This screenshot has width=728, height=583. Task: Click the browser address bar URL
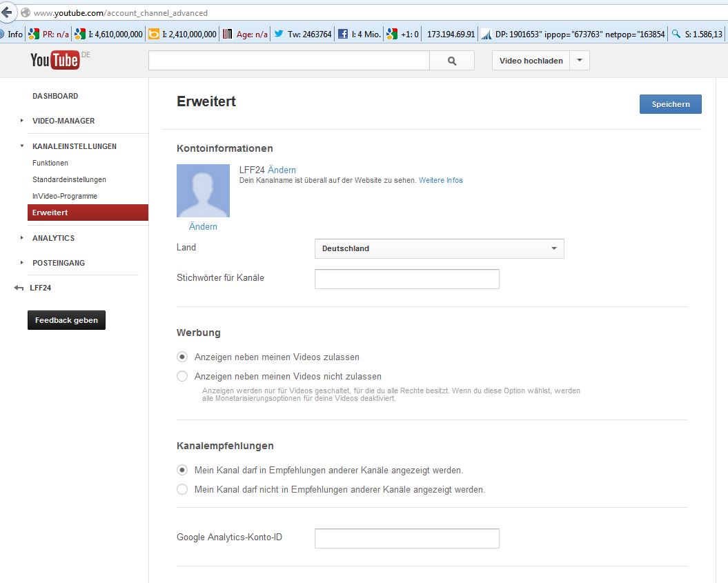click(x=121, y=13)
